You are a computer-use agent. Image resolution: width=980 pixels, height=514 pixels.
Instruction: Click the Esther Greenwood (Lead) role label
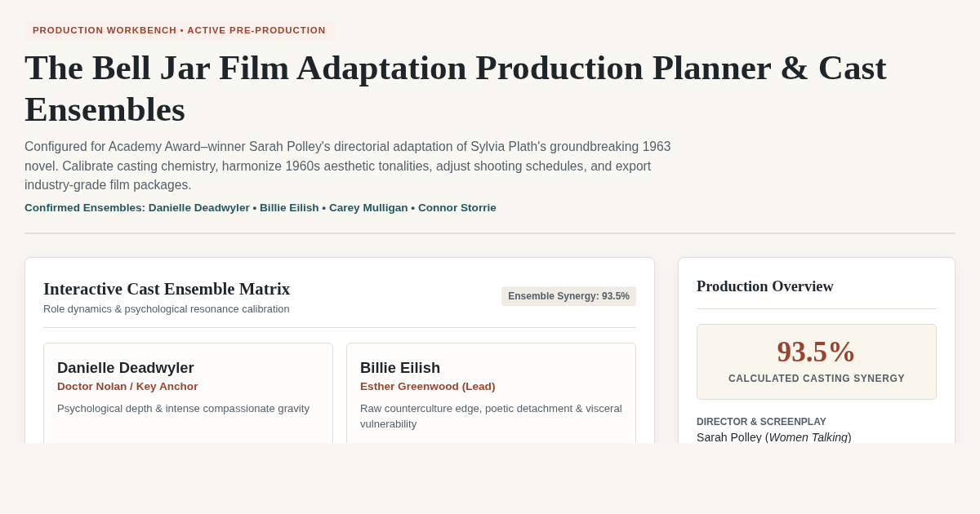(x=427, y=387)
